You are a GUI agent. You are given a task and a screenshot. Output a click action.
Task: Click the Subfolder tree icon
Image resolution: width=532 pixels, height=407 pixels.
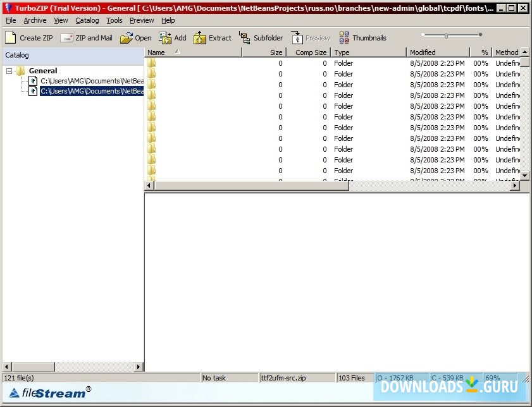(244, 38)
